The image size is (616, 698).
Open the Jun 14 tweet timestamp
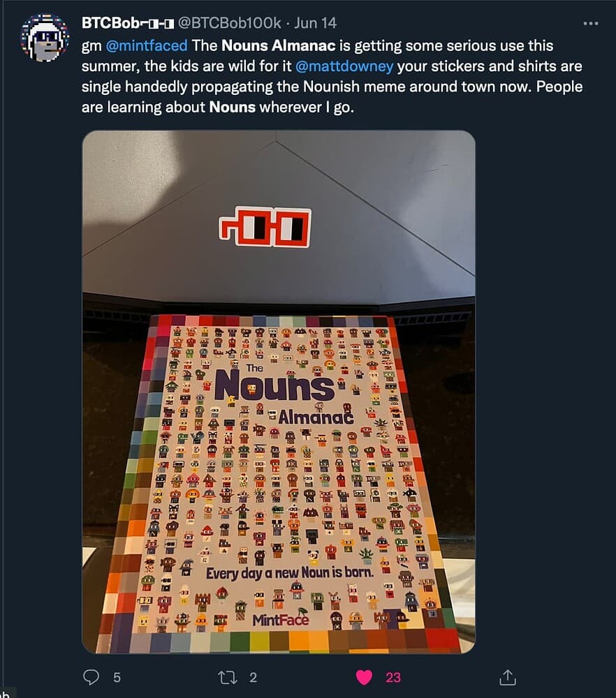pyautogui.click(x=316, y=23)
